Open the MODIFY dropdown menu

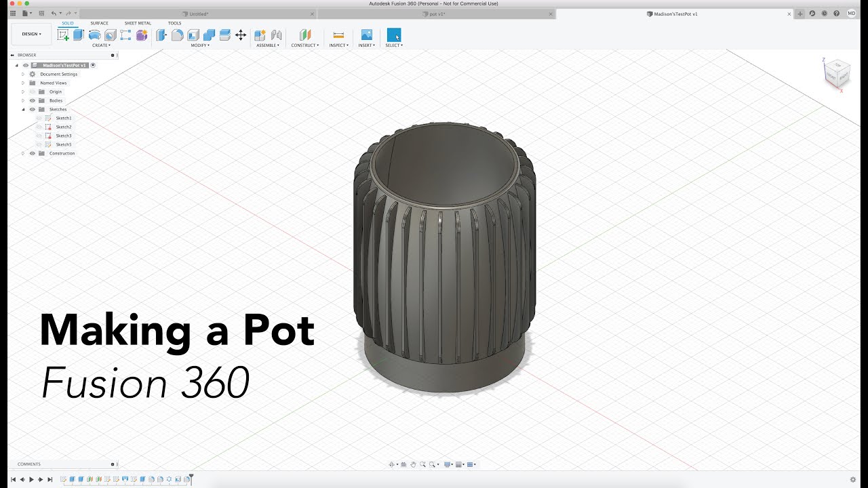click(x=200, y=45)
